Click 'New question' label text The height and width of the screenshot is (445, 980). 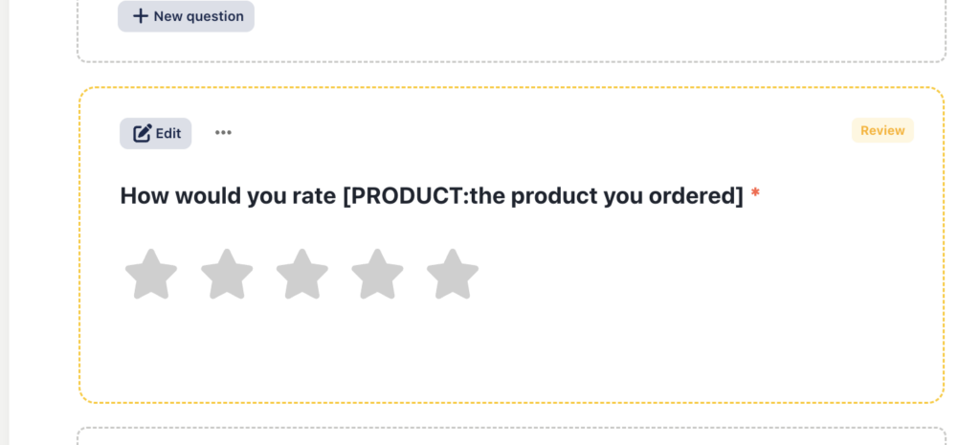tap(199, 17)
